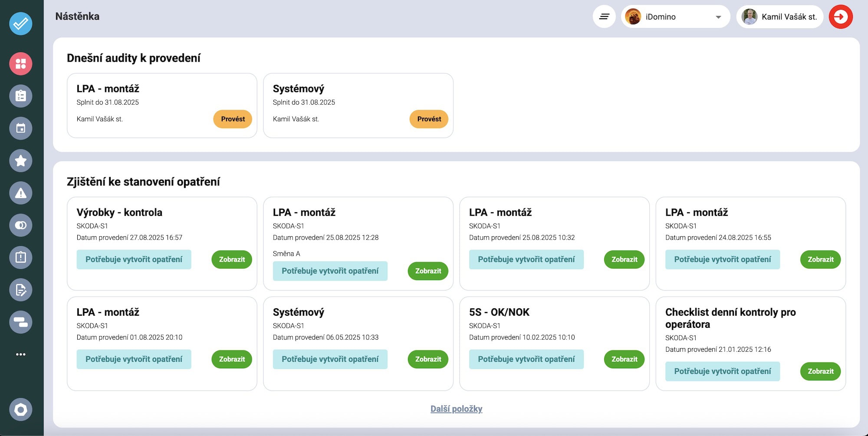Expand the three-dots more menu in sidebar
The width and height of the screenshot is (868, 436).
point(20,354)
